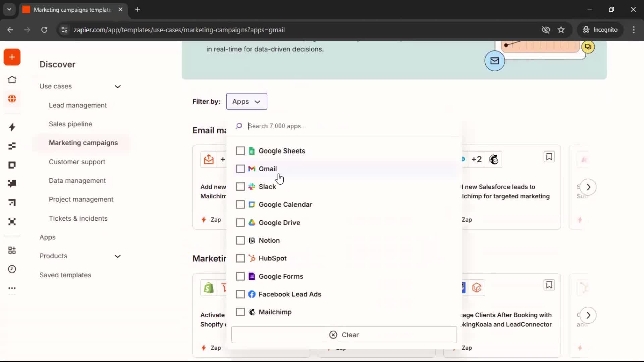
Task: Open Data management use case
Action: coord(77,181)
